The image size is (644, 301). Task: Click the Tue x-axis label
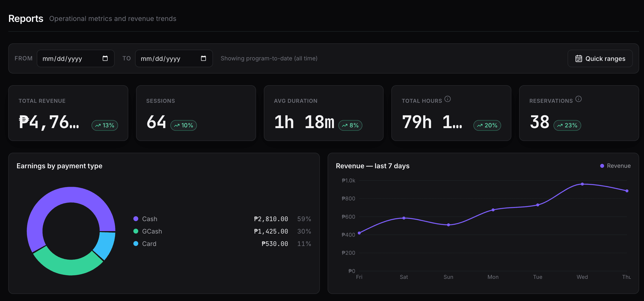537,277
